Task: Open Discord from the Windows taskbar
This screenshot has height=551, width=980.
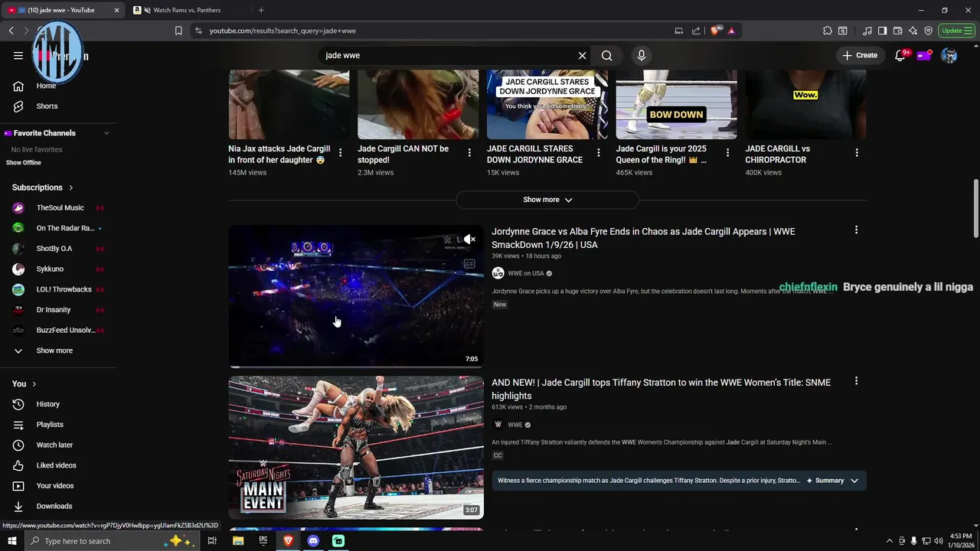Action: click(x=313, y=541)
